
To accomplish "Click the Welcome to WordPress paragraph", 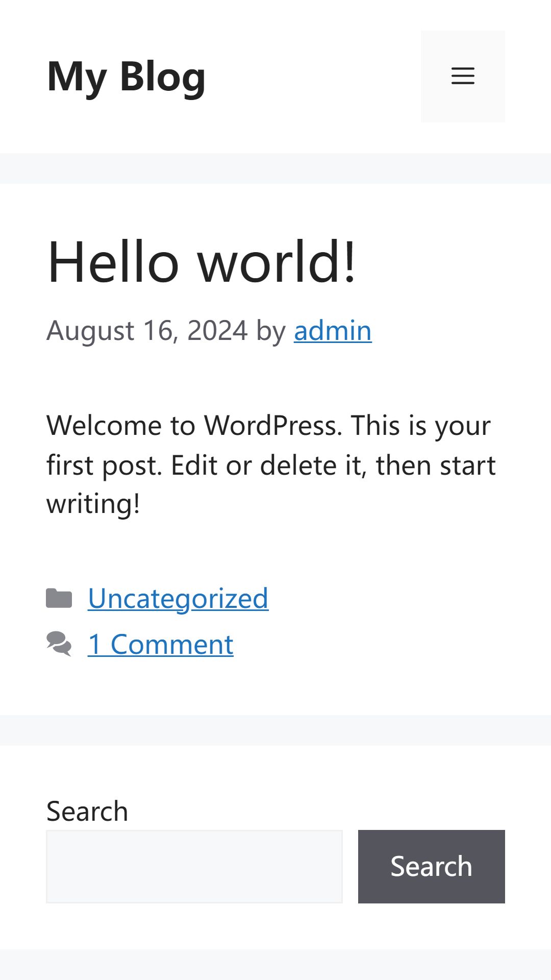I will 271,464.
